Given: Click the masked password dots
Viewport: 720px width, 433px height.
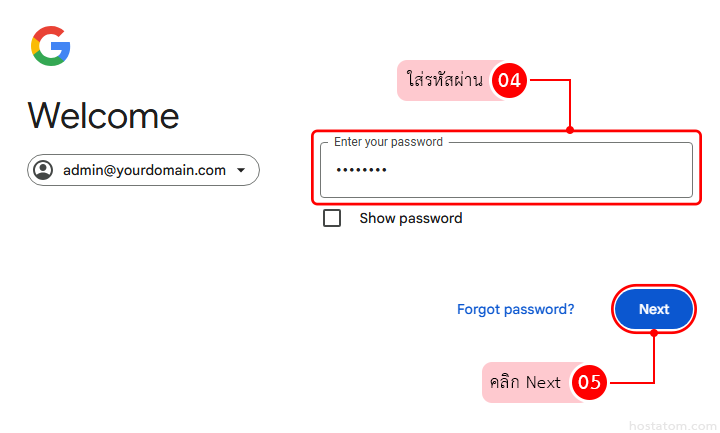Looking at the screenshot, I should pyautogui.click(x=361, y=171).
